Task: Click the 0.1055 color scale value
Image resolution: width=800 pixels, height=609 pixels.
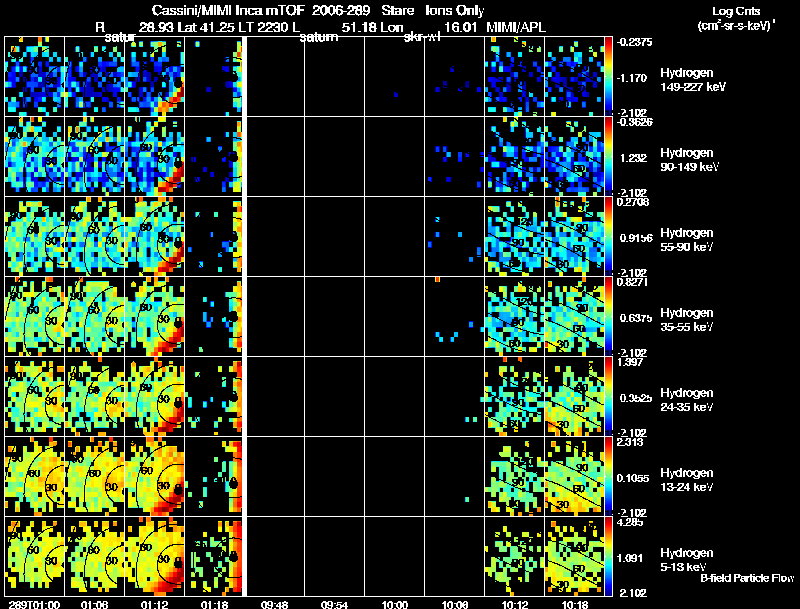Action: (x=633, y=478)
